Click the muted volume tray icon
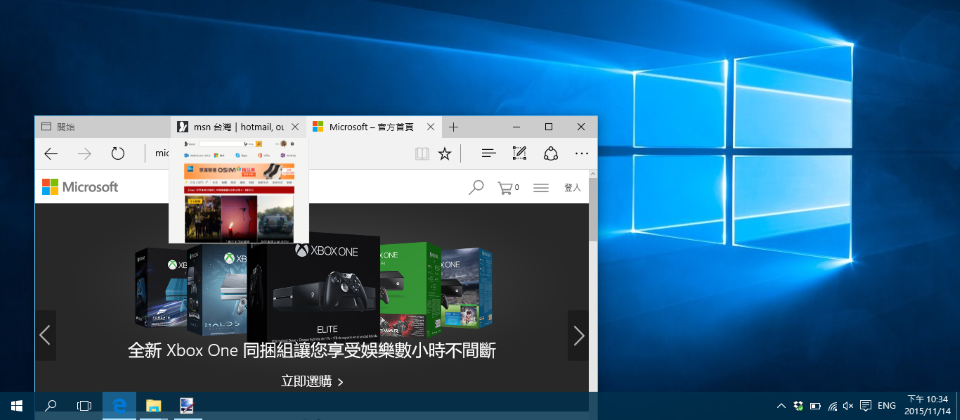The width and height of the screenshot is (960, 420). (849, 406)
